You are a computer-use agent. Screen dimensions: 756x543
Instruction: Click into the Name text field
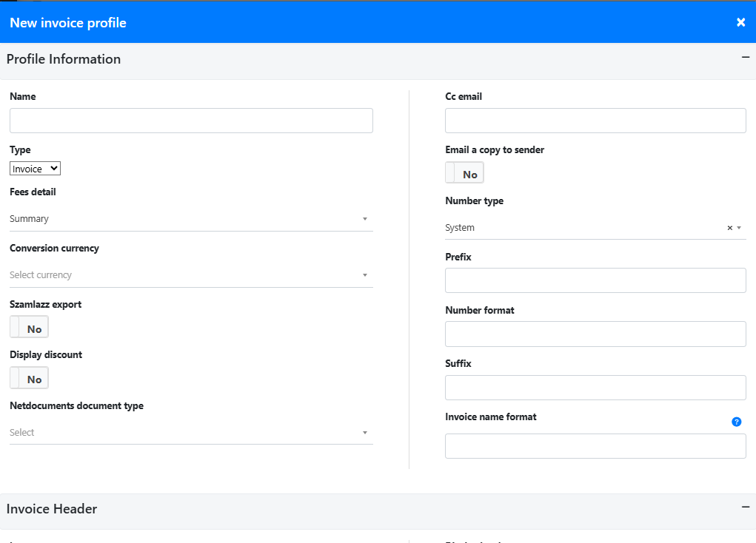click(191, 121)
